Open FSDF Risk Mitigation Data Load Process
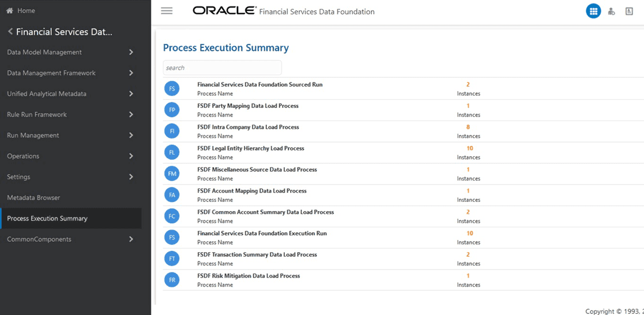 (249, 276)
